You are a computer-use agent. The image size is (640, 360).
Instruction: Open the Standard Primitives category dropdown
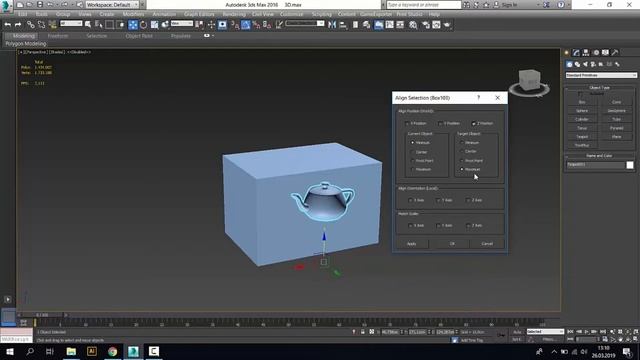coord(601,76)
